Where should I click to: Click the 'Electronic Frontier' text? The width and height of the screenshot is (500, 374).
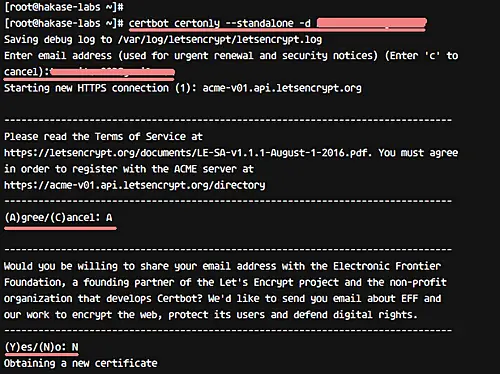(x=387, y=266)
